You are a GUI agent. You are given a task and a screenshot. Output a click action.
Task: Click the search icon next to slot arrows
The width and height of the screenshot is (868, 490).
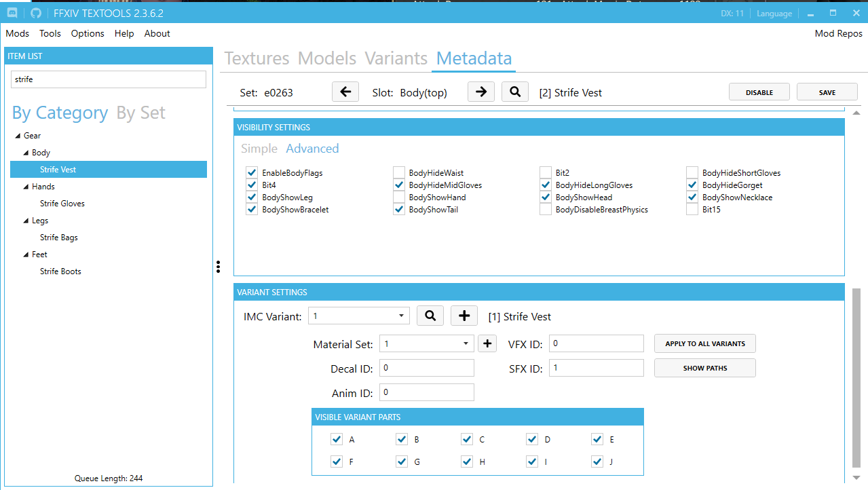pos(515,92)
